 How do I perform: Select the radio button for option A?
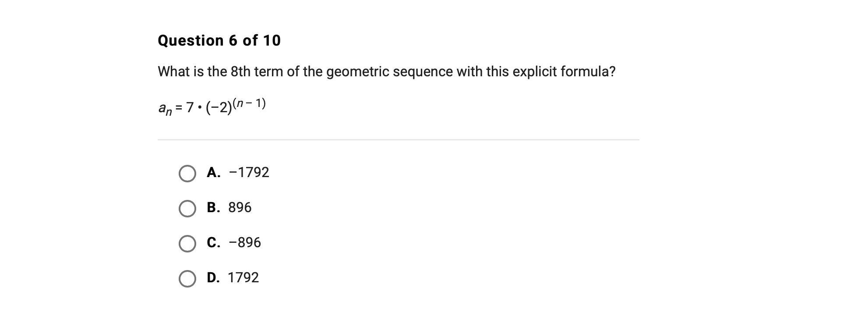pyautogui.click(x=187, y=174)
